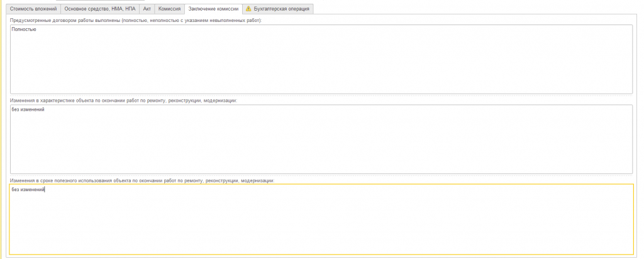Open the Акт tab

coord(147,9)
